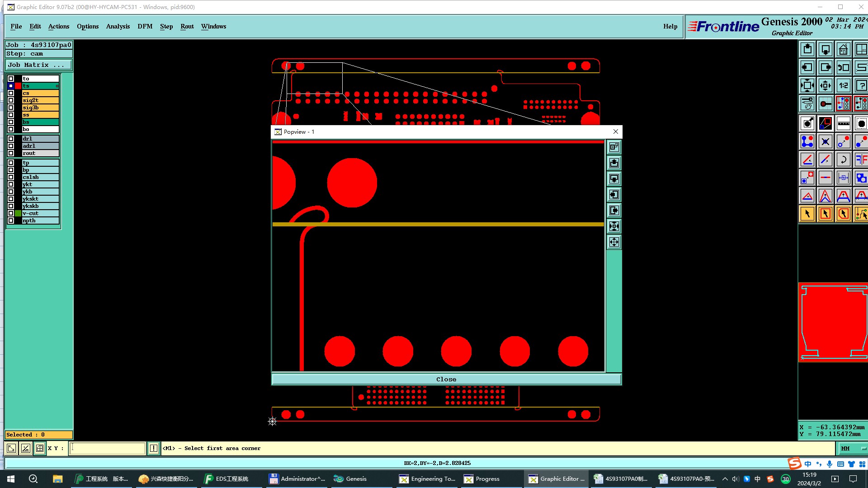868x488 pixels.
Task: Expand the ts layer options marker
Action: (57, 86)
